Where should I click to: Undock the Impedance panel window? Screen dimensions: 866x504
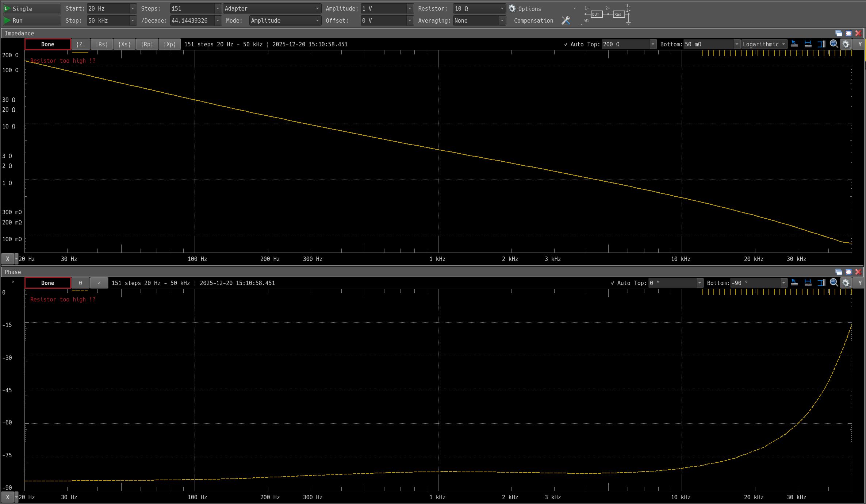pos(839,33)
